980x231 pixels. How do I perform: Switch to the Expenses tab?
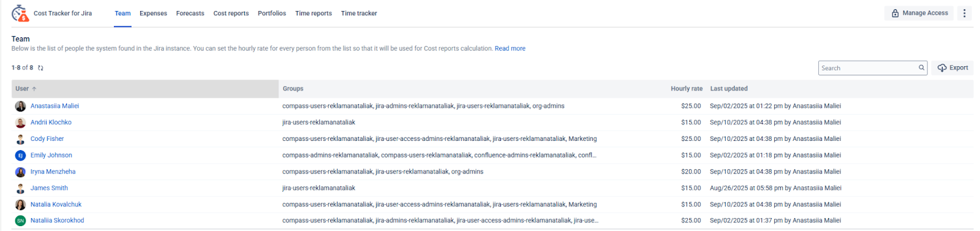pos(153,13)
